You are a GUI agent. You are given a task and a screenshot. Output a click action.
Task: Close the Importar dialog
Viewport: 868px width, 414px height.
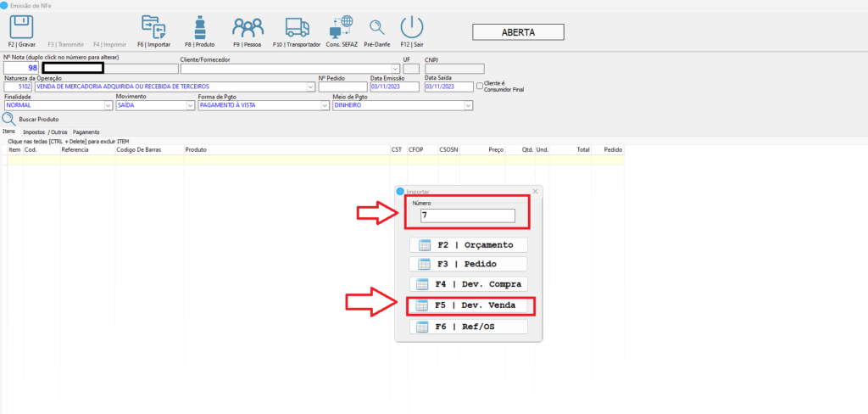535,193
